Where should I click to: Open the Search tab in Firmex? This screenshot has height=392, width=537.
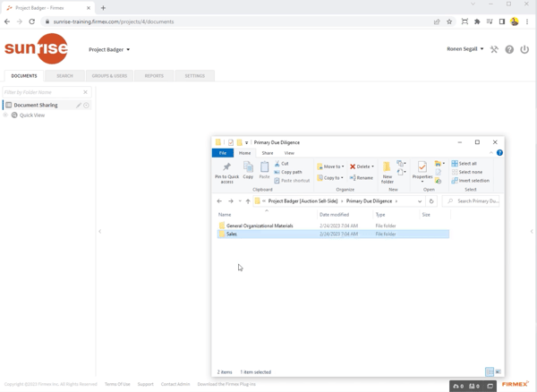[x=64, y=76]
